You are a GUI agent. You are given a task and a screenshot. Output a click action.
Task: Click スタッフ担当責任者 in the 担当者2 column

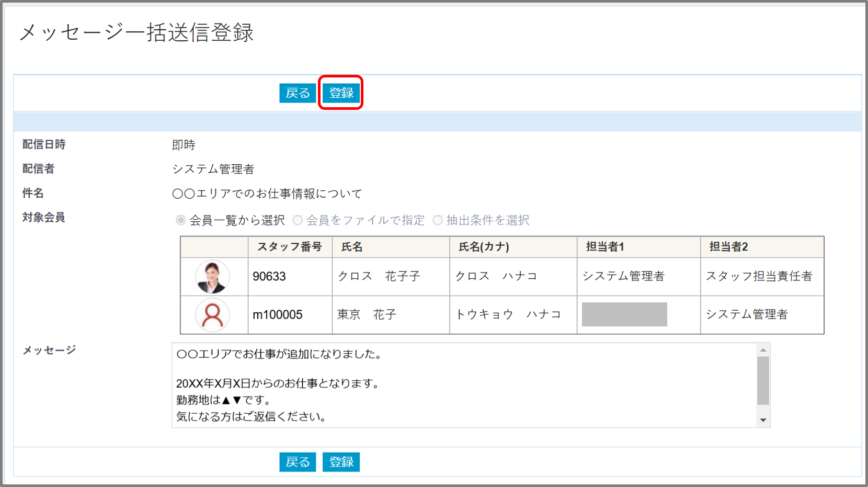click(x=759, y=276)
